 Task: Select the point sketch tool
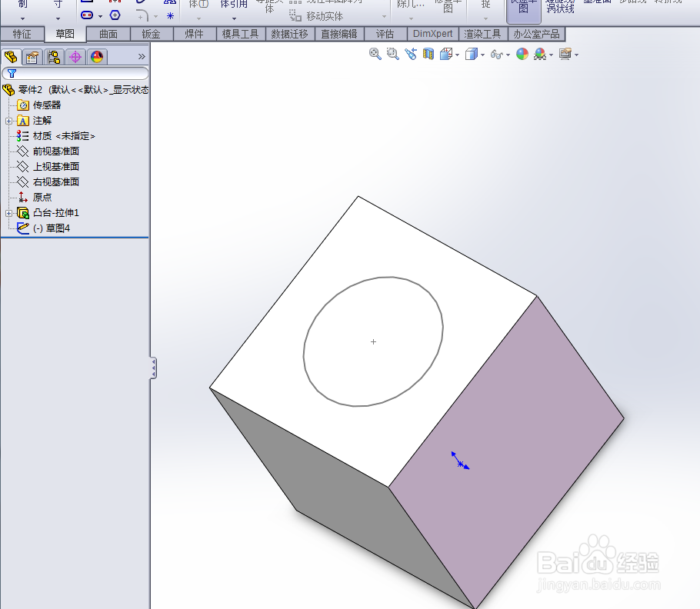pos(170,16)
